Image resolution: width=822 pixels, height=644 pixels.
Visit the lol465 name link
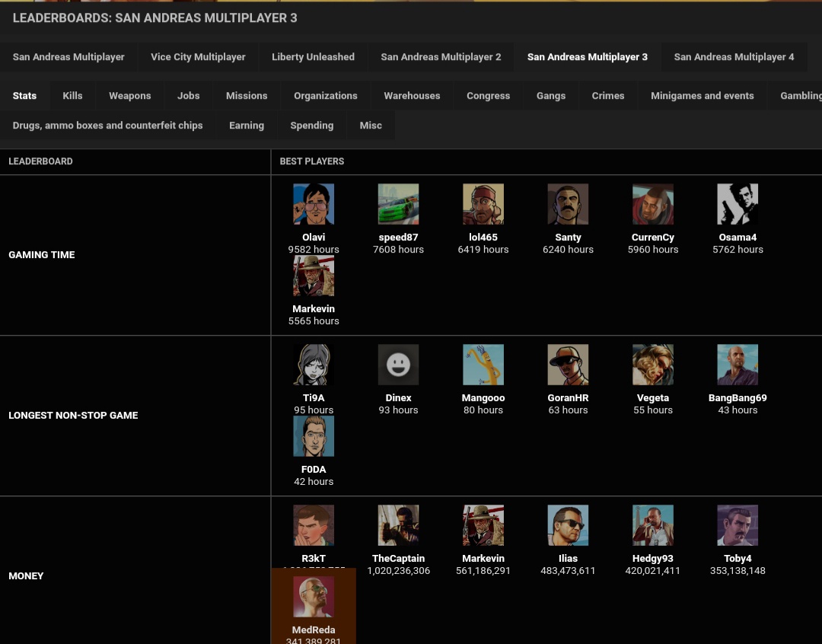[483, 237]
